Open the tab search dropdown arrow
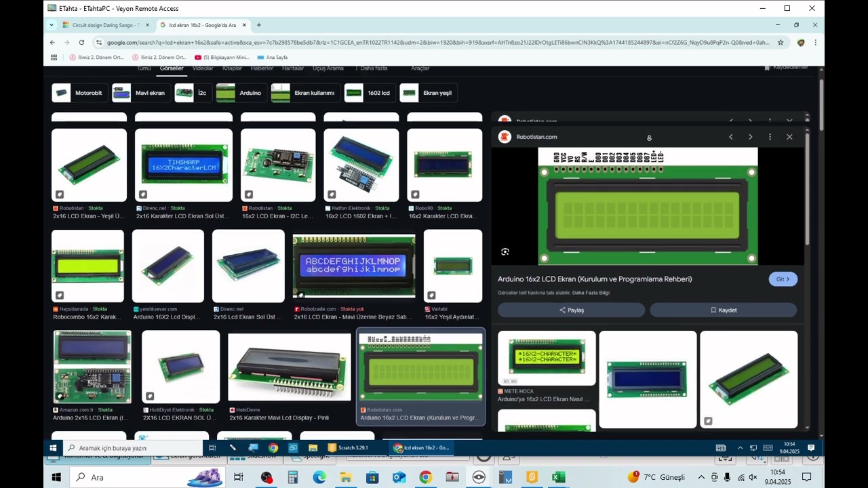Image resolution: width=868 pixels, height=488 pixels. click(x=51, y=25)
